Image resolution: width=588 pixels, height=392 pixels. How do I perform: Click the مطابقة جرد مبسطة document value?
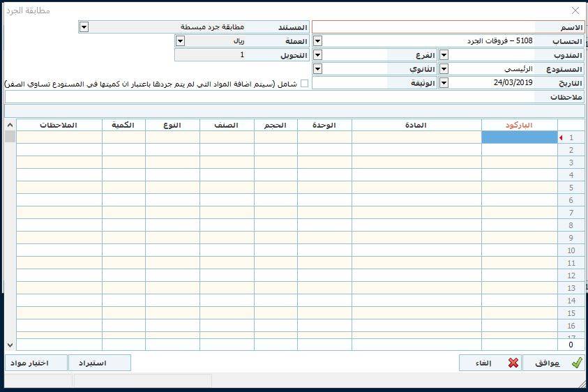pos(212,27)
